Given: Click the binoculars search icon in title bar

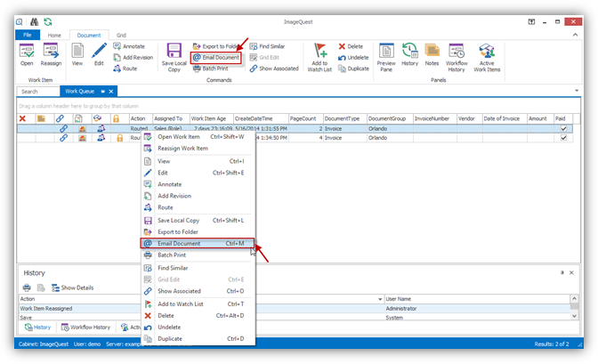Looking at the screenshot, I should click(x=35, y=21).
